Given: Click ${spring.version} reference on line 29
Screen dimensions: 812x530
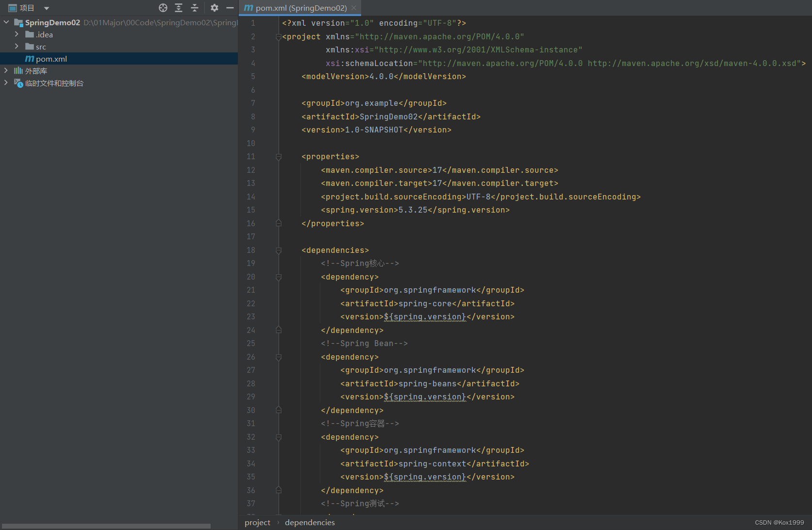Looking at the screenshot, I should 425,397.
